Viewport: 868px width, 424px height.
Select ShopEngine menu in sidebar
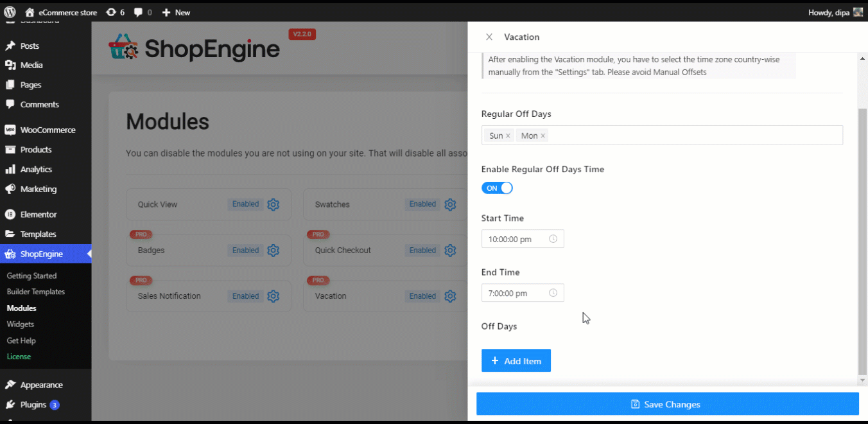pos(46,254)
